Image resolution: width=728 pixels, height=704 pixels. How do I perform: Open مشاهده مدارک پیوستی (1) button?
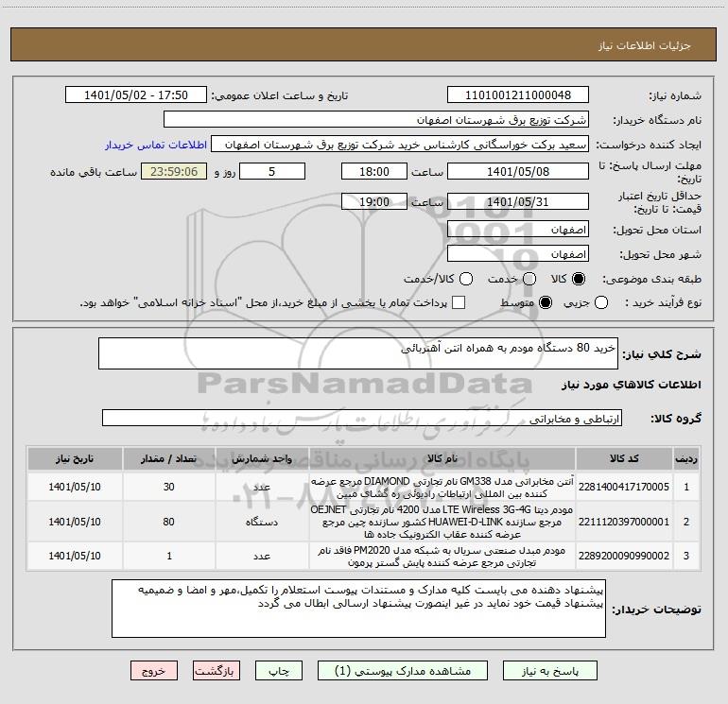click(x=403, y=671)
